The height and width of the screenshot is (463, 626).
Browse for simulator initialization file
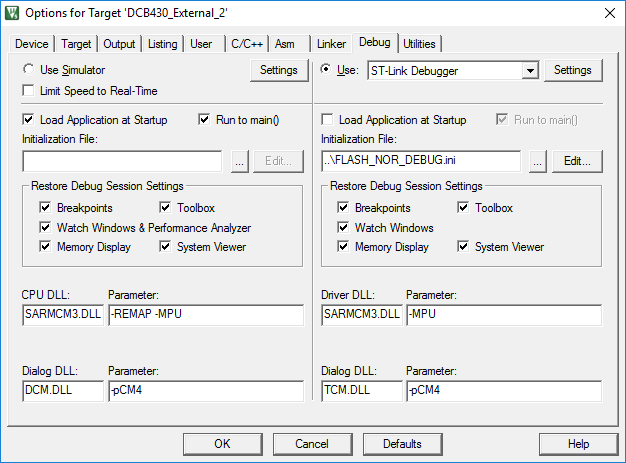tap(240, 161)
